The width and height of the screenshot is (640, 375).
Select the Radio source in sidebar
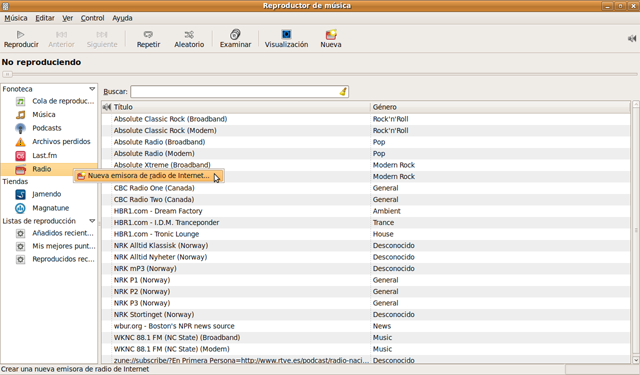click(49, 169)
